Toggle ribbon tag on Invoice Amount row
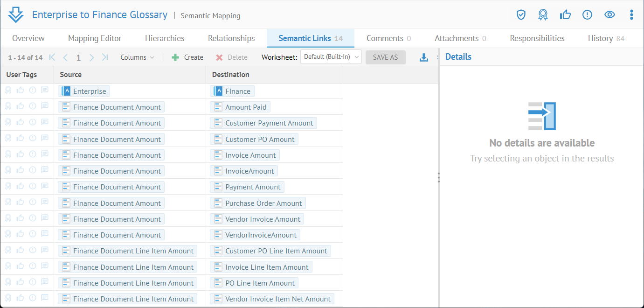The height and width of the screenshot is (308, 644). [x=8, y=154]
